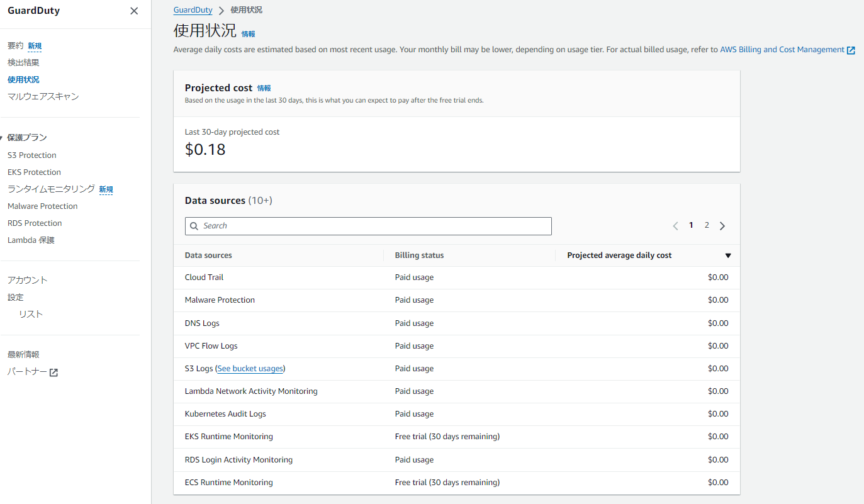The height and width of the screenshot is (504, 864).
Task: Open 最新情報 in the sidebar
Action: coord(23,354)
